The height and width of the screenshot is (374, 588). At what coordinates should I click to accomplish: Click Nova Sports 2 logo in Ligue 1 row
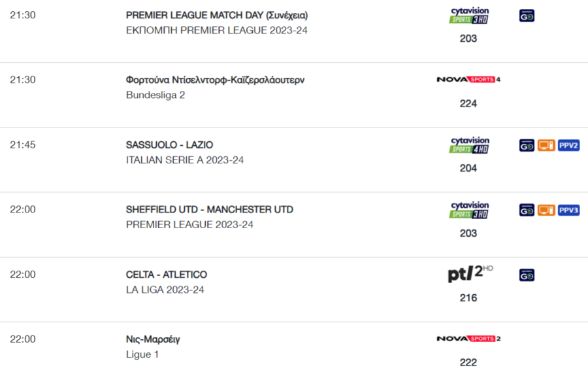point(468,339)
